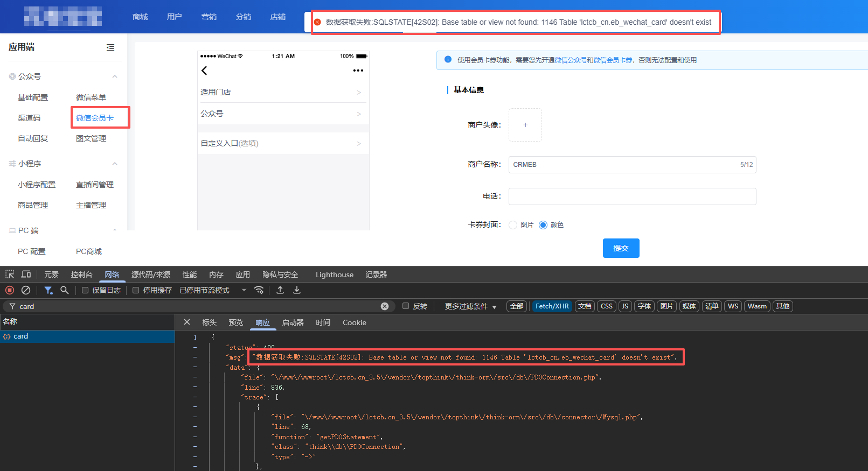Screen dimensions: 868x471
Task: Click export HAR download icon
Action: pyautogui.click(x=297, y=290)
